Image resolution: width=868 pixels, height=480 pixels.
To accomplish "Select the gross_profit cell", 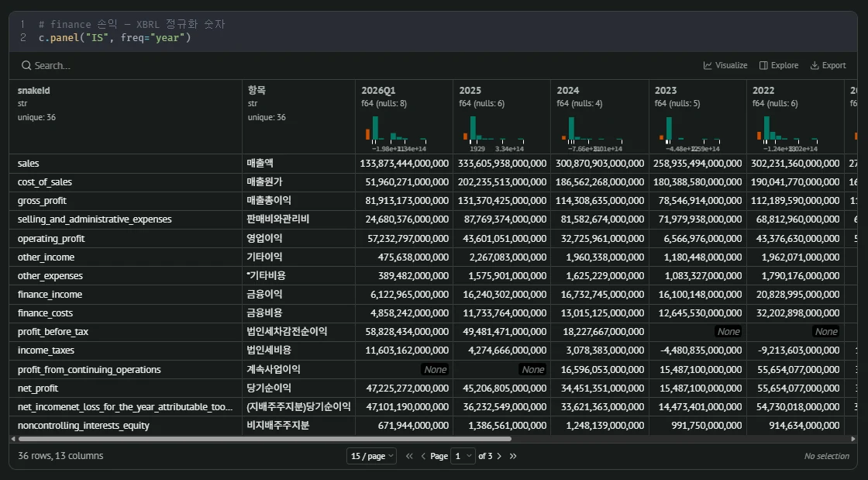I will click(x=126, y=201).
